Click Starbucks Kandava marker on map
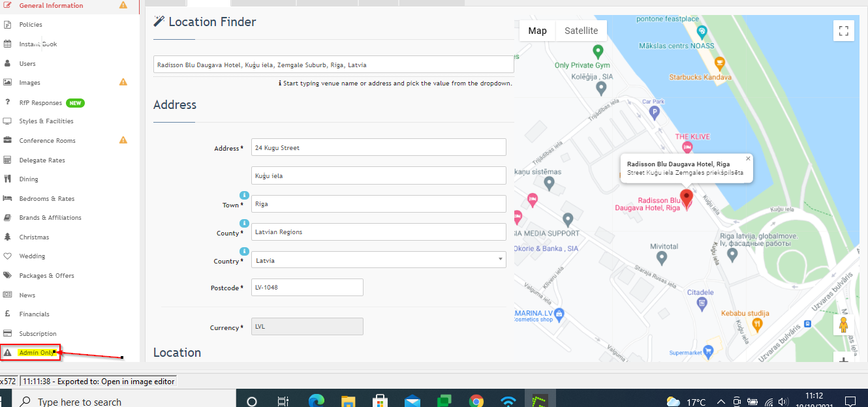Viewport: 868px width, 407px height. click(x=720, y=63)
